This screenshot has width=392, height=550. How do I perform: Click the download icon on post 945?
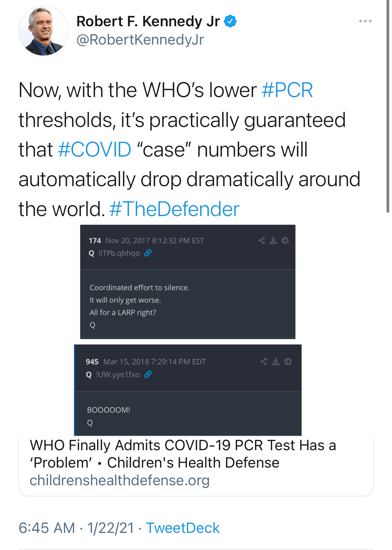[276, 362]
